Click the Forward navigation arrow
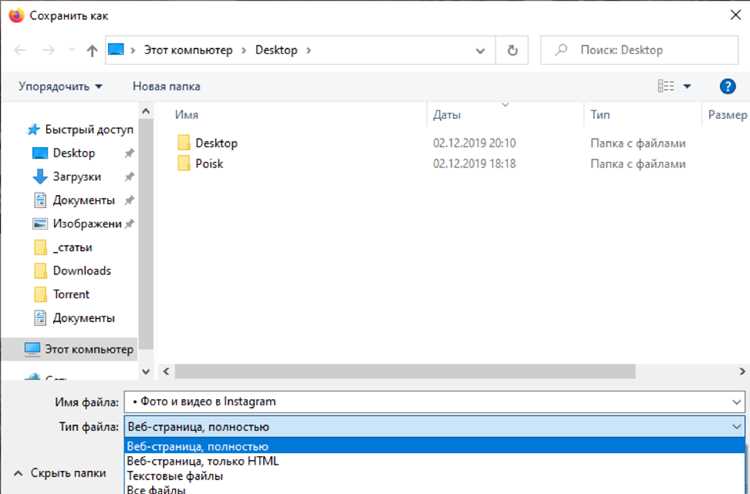This screenshot has width=750, height=494. (48, 50)
